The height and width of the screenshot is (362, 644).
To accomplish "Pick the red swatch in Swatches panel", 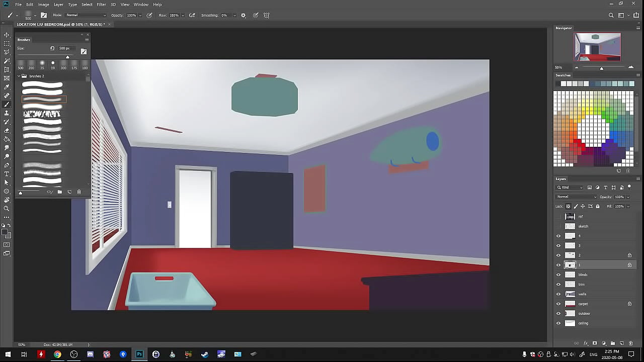I will 580,145.
